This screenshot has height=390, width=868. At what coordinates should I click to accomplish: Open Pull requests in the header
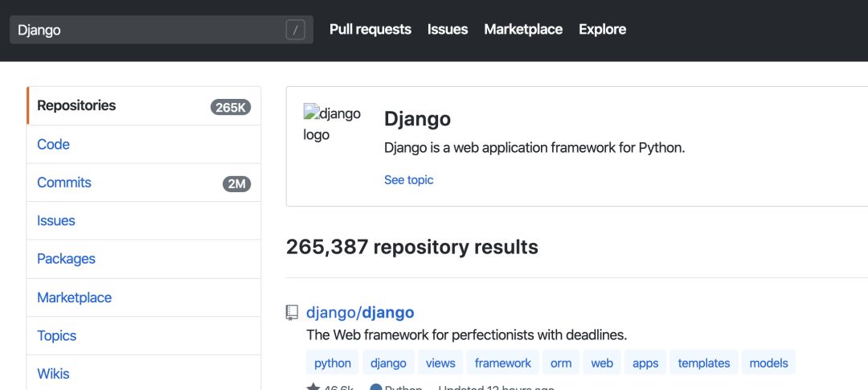pos(371,30)
